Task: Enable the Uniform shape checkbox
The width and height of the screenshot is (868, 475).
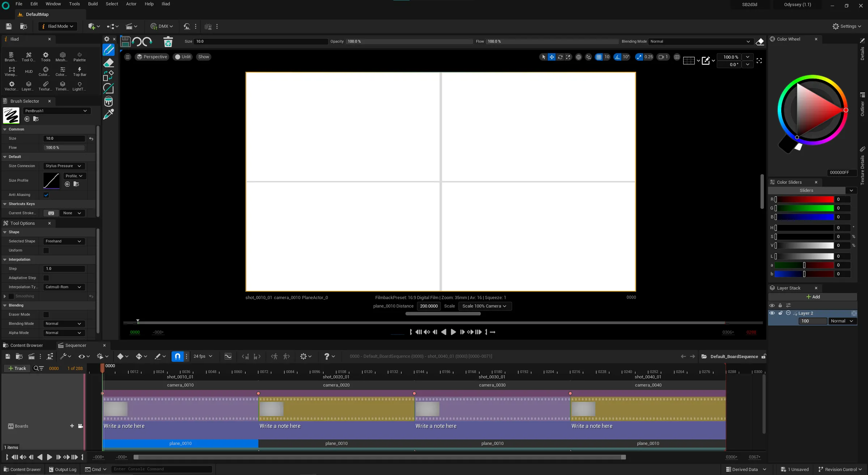Action: pos(46,250)
